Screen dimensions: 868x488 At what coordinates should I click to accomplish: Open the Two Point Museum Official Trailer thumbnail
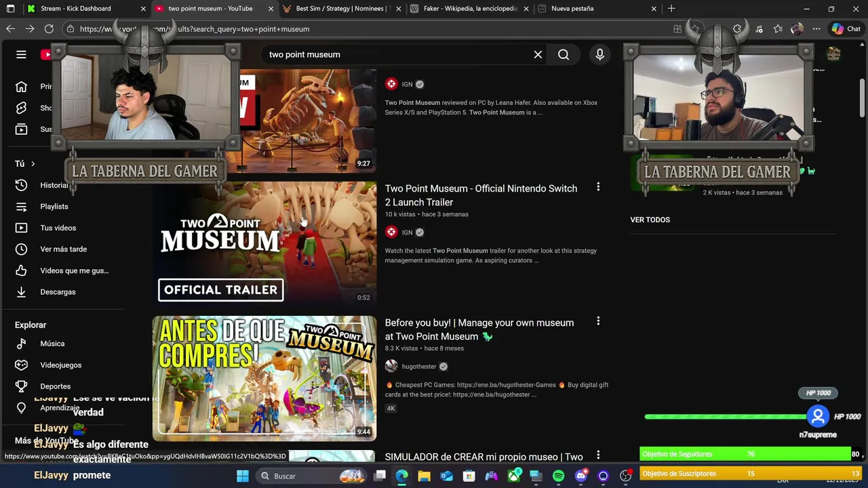264,243
